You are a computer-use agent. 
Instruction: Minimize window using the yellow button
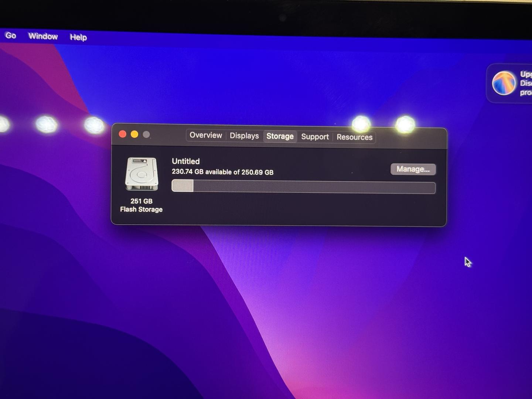(x=134, y=134)
